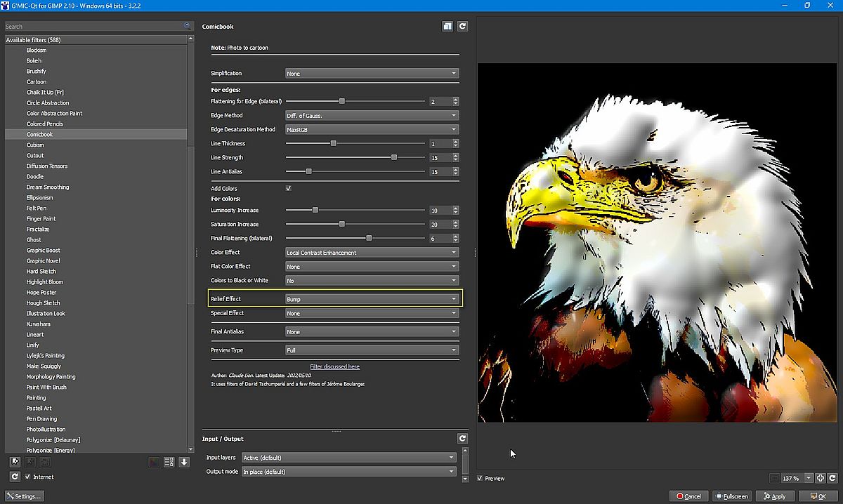Open the Edge Method dropdown
843x504 pixels.
[372, 115]
